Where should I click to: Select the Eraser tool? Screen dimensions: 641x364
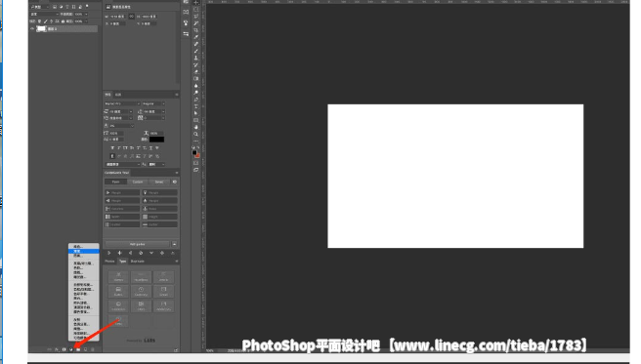(x=196, y=72)
